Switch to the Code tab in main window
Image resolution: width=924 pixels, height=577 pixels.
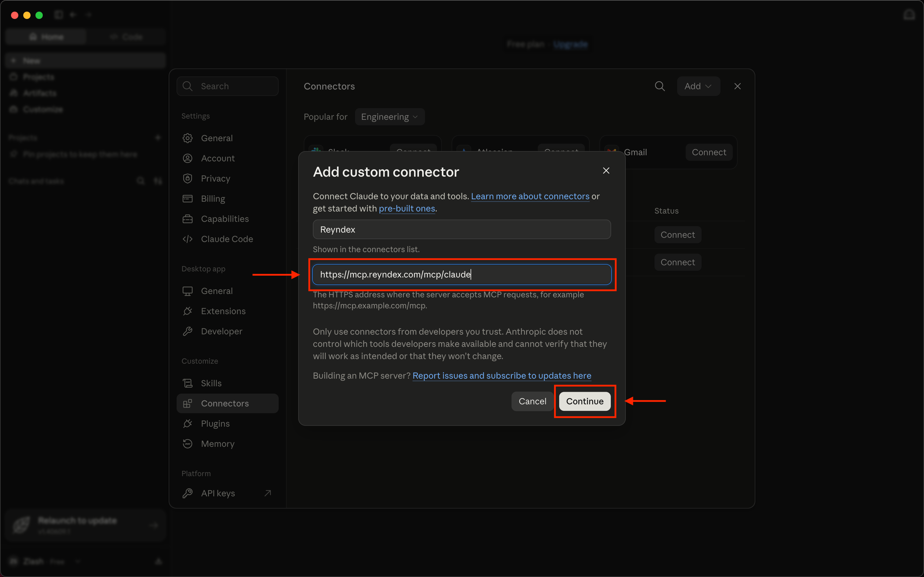click(126, 37)
